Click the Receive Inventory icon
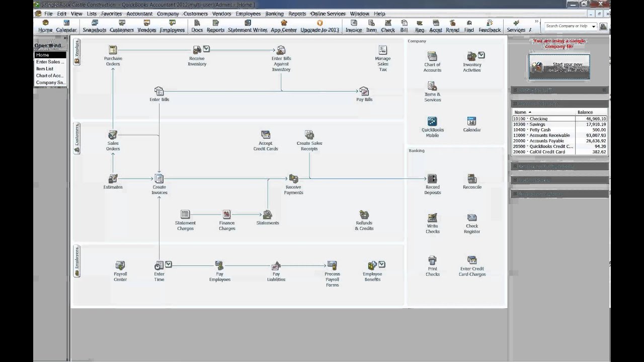 pyautogui.click(x=197, y=50)
